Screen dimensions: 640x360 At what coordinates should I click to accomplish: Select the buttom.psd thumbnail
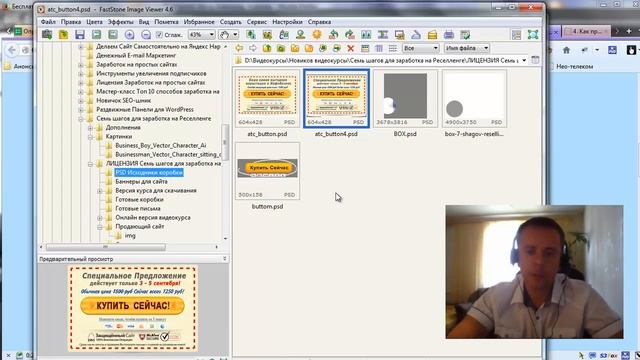267,171
